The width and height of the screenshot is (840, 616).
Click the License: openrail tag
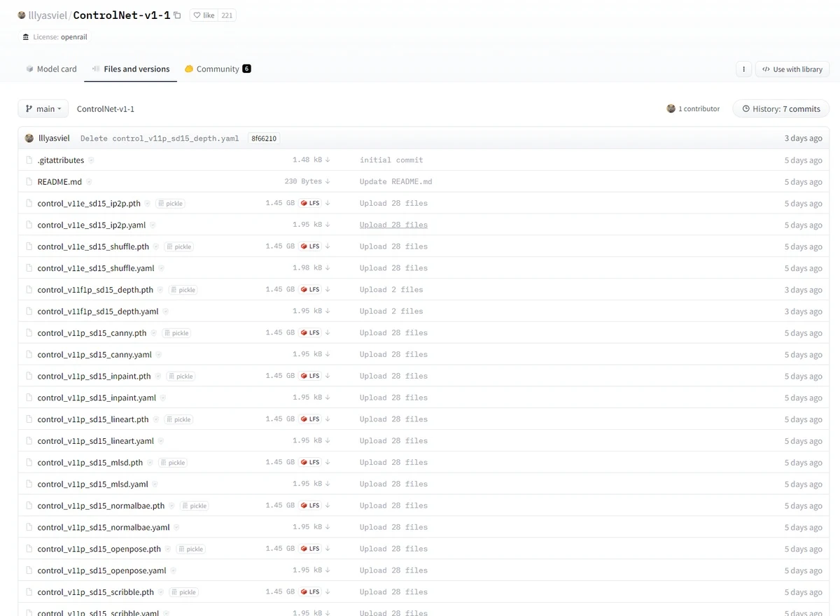55,37
